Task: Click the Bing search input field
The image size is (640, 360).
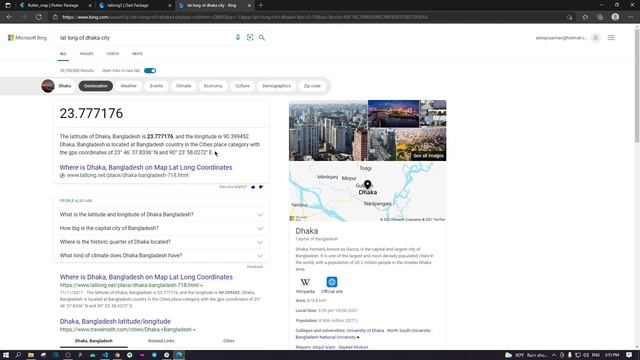Action: point(145,38)
